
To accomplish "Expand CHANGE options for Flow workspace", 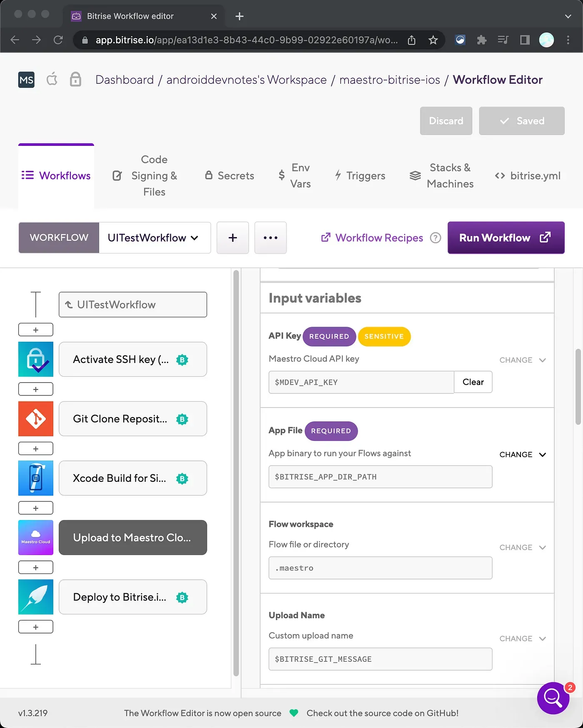I will pyautogui.click(x=522, y=548).
